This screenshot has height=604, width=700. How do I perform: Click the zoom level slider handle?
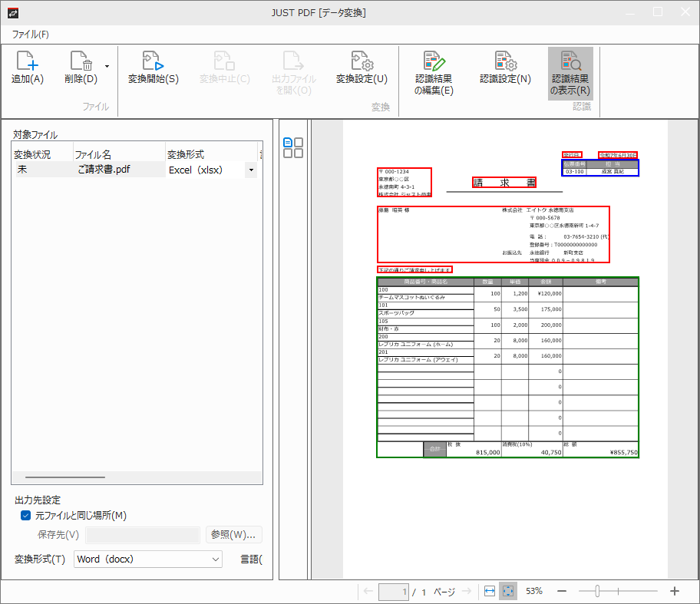pos(597,592)
